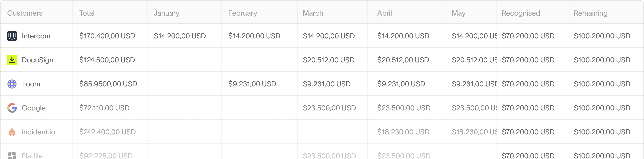Click the January column header
This screenshot has width=644, height=159.
(x=166, y=13)
